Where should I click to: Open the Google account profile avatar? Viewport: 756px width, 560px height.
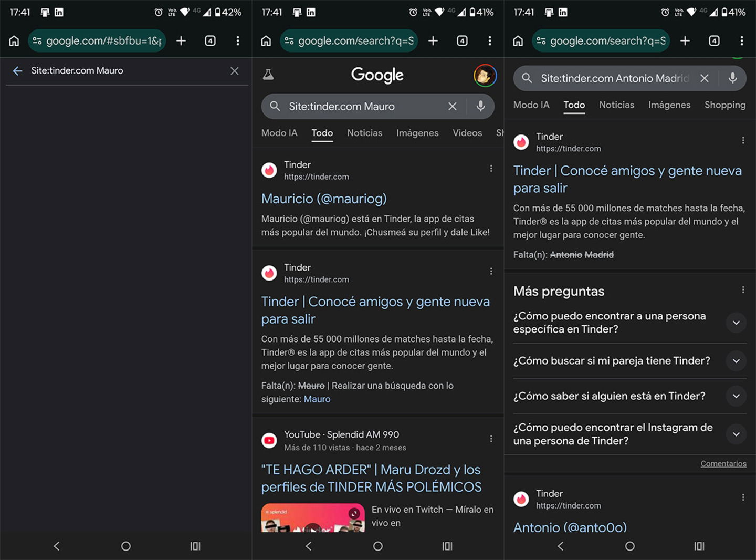click(x=485, y=76)
